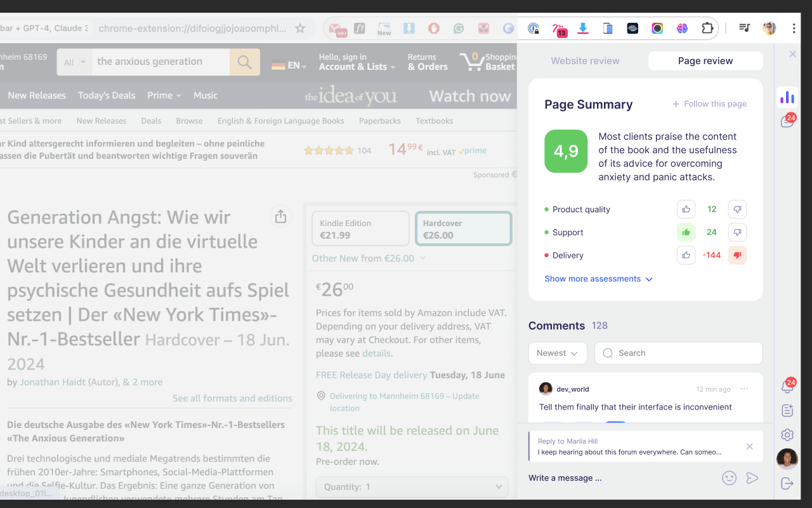Click the green 4,9 rating badge

point(566,151)
